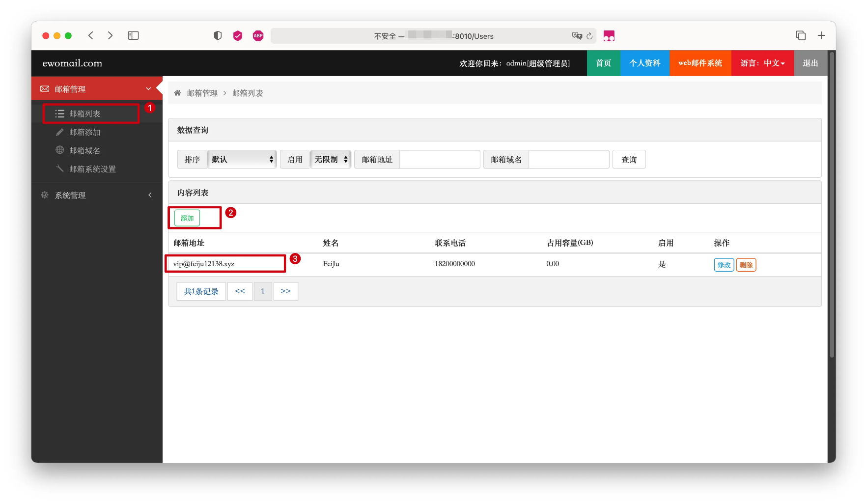Click the red checkmark shield extension
The width and height of the screenshot is (867, 504).
(x=238, y=35)
